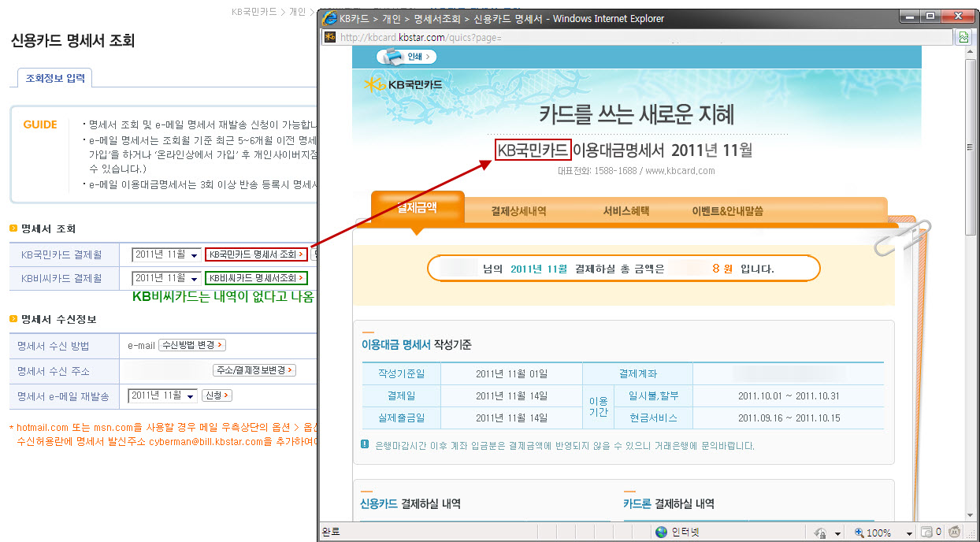Open the zoom level 100% dropdown arrow

coord(908,533)
